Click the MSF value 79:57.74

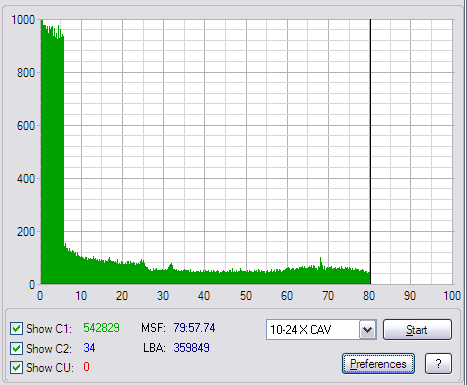tap(194, 328)
